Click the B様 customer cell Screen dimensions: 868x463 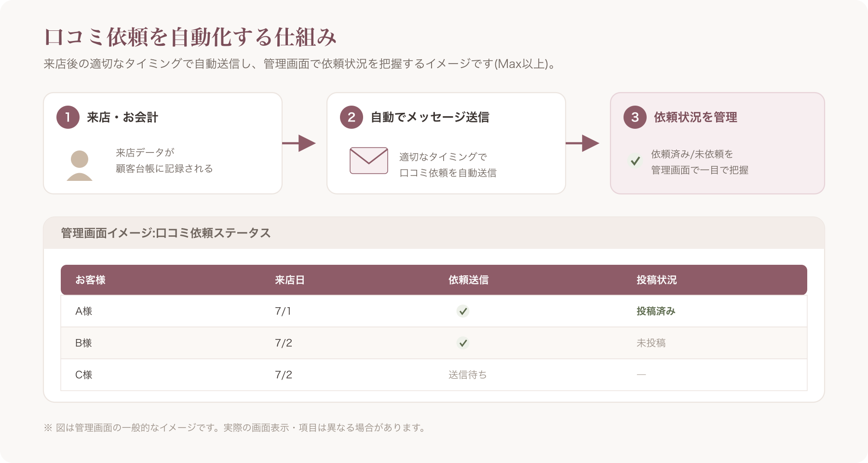(84, 343)
